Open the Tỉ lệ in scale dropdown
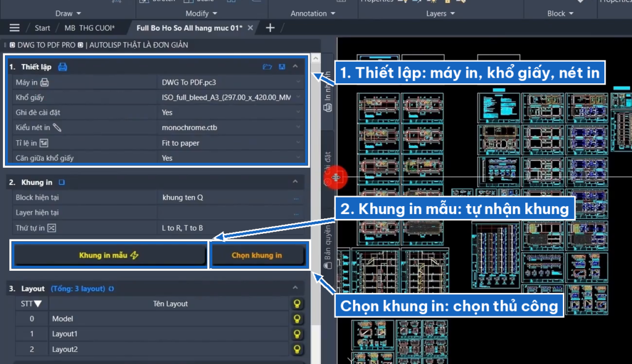Screen dimensions: 632x364 click(x=298, y=143)
